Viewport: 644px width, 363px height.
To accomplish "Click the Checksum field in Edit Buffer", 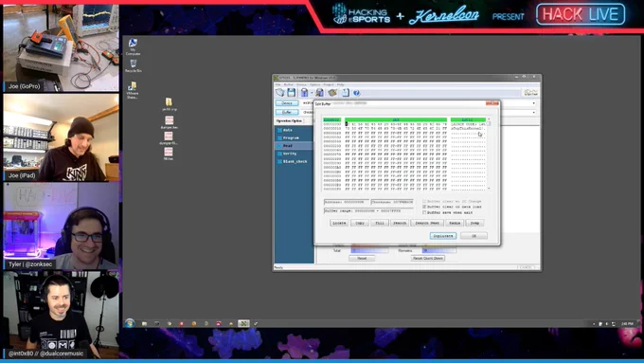I will (392, 202).
